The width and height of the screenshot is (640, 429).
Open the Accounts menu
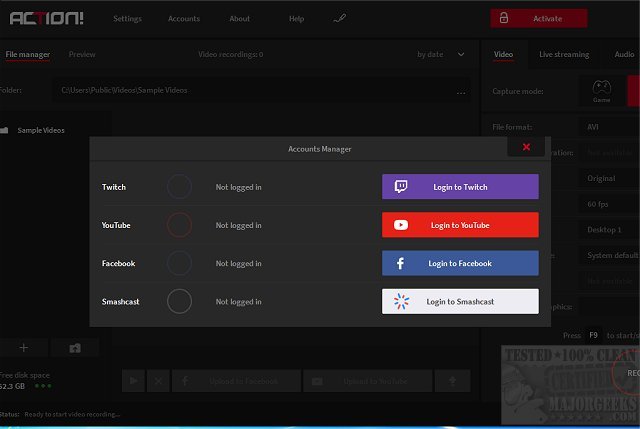pyautogui.click(x=184, y=19)
